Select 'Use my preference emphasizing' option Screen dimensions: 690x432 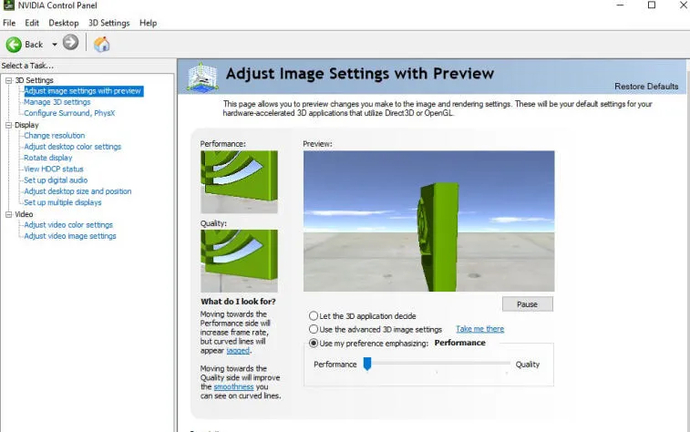[x=314, y=343]
